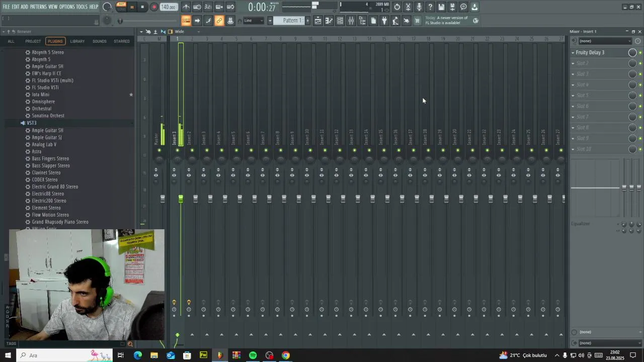Toggle Pat/Song mode switch
This screenshot has height=362, width=644.
click(x=121, y=7)
